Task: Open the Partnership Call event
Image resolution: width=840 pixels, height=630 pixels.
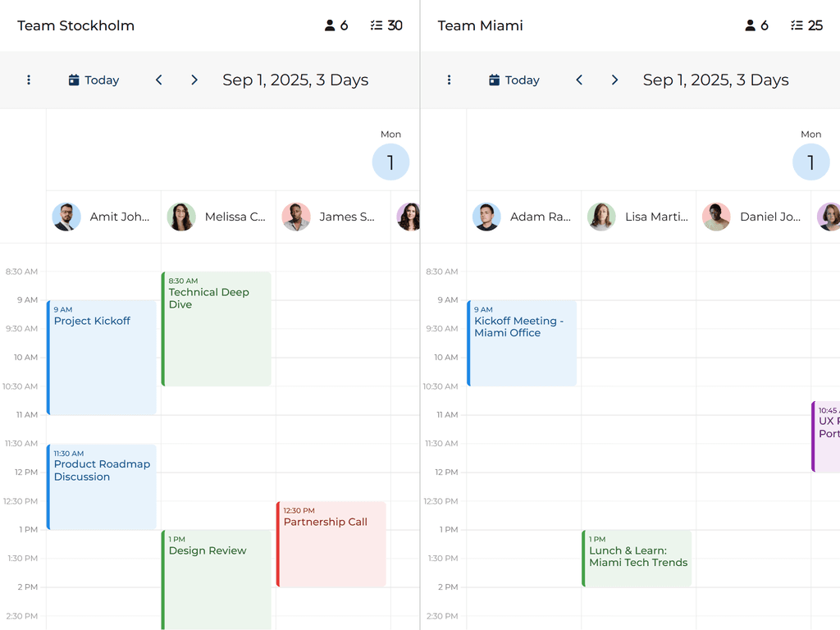Action: click(x=331, y=544)
